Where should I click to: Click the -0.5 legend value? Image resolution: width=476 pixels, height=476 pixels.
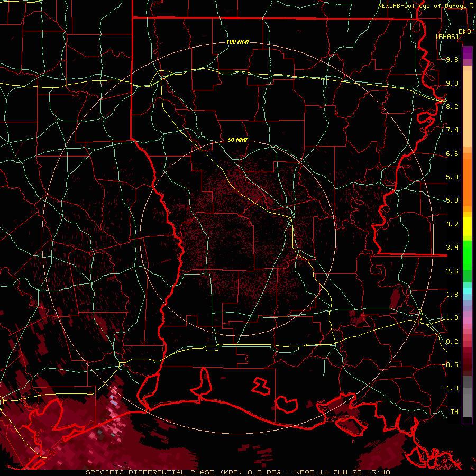coord(451,365)
